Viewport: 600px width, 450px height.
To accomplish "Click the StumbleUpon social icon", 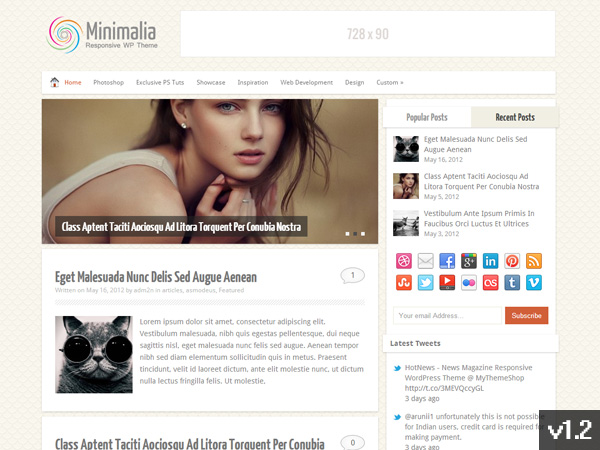I will coord(404,283).
